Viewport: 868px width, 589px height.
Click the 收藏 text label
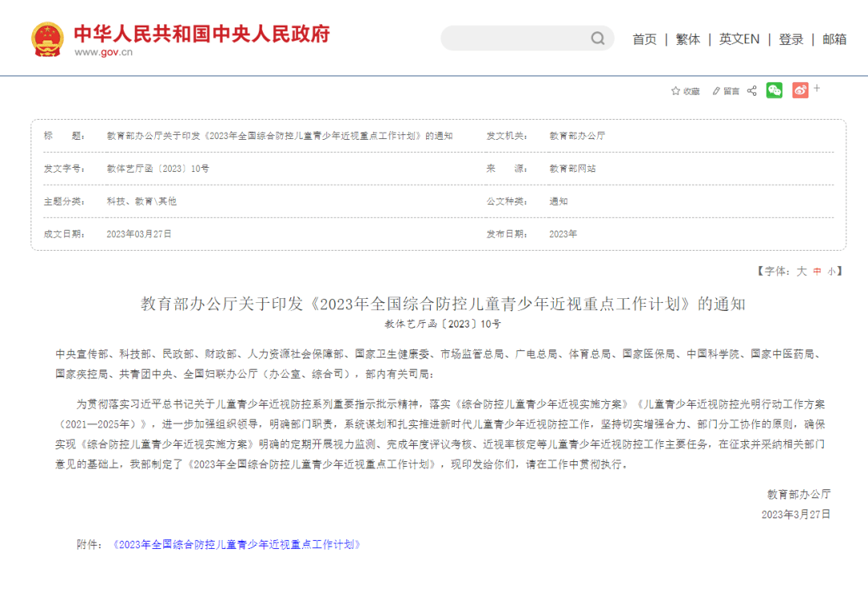click(690, 91)
